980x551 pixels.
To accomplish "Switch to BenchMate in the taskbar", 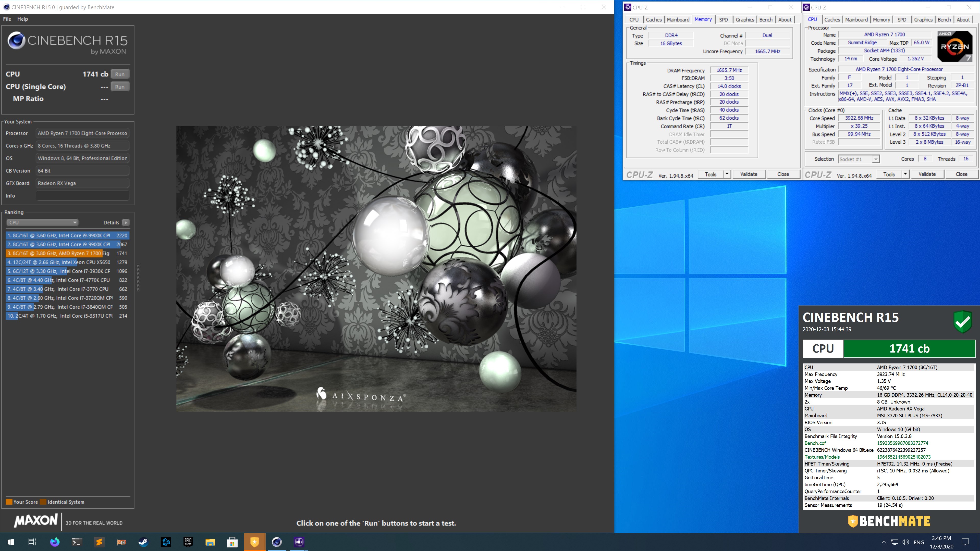I will click(x=254, y=542).
